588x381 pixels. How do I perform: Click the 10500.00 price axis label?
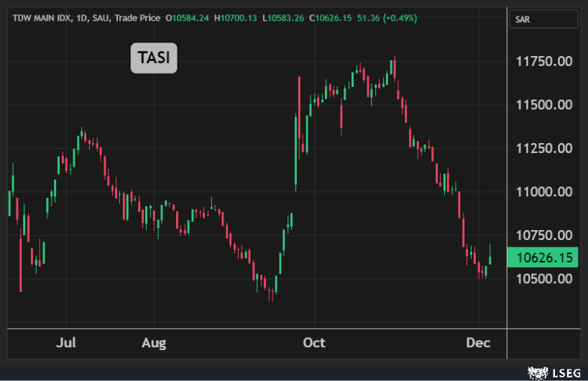pos(544,279)
